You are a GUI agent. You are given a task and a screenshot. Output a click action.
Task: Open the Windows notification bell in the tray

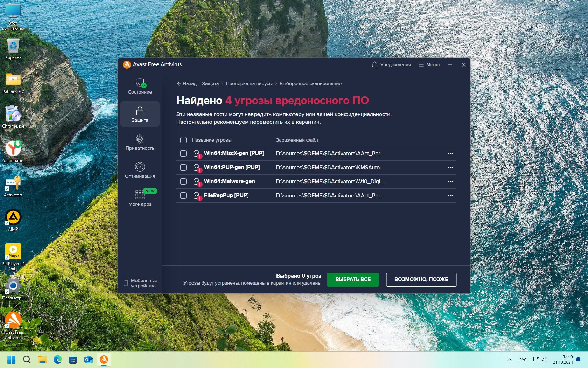578,360
